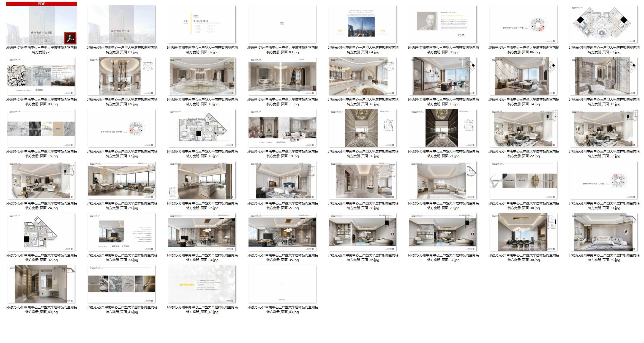Screen dimensions: 644x343
Task: Click the 页面_02.jpg file name label
Action: tap(202, 50)
